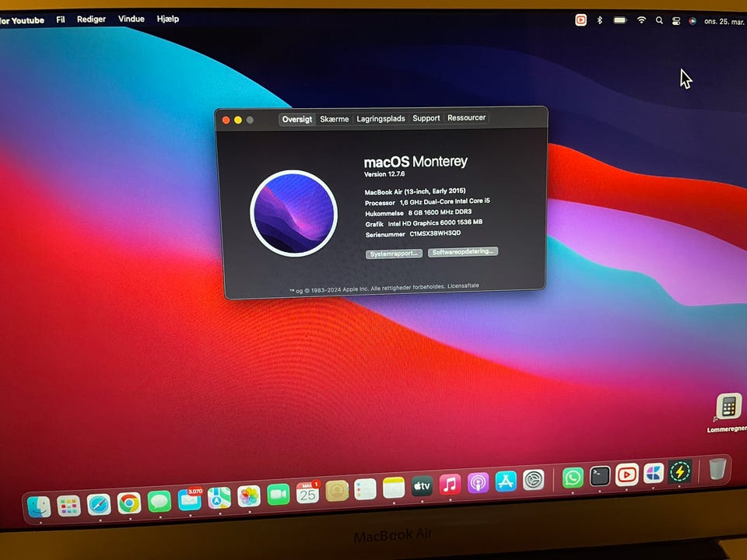Screen dimensions: 747x560
Task: Click the Systemrapport button
Action: 394,254
